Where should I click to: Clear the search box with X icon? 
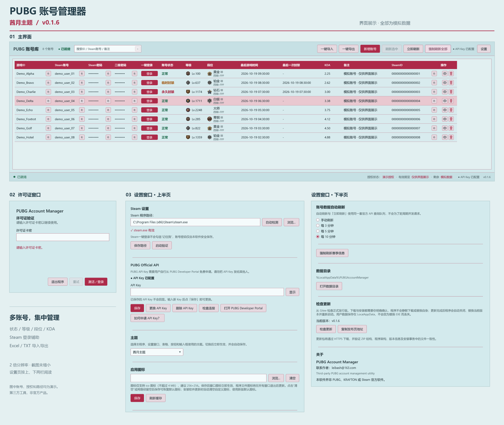138,49
